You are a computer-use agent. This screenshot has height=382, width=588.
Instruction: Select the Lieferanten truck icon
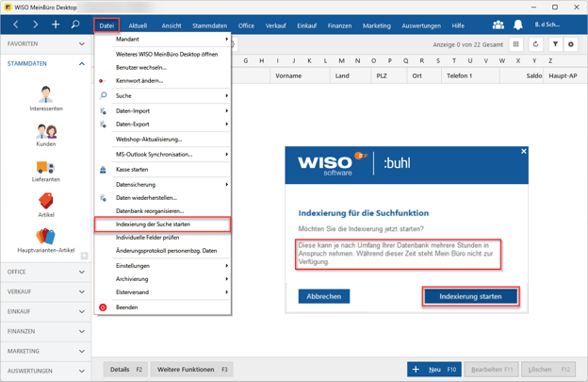coord(45,166)
